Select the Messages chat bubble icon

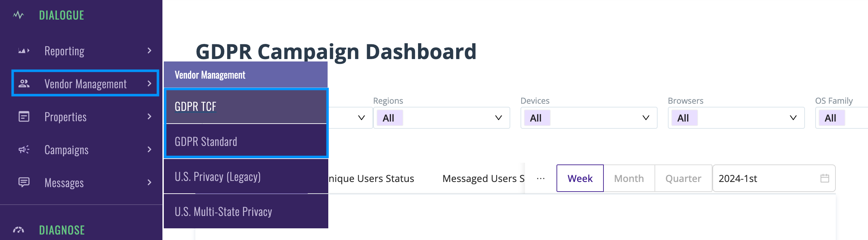[23, 182]
